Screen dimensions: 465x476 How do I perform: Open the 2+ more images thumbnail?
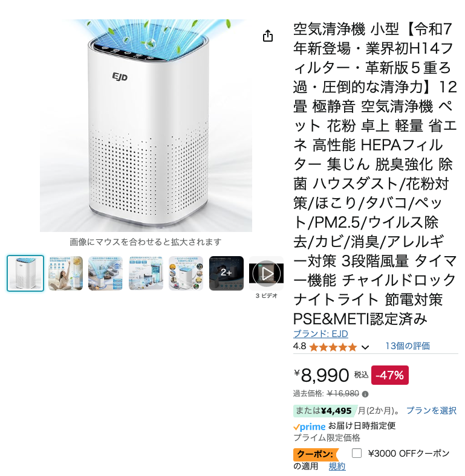[226, 273]
